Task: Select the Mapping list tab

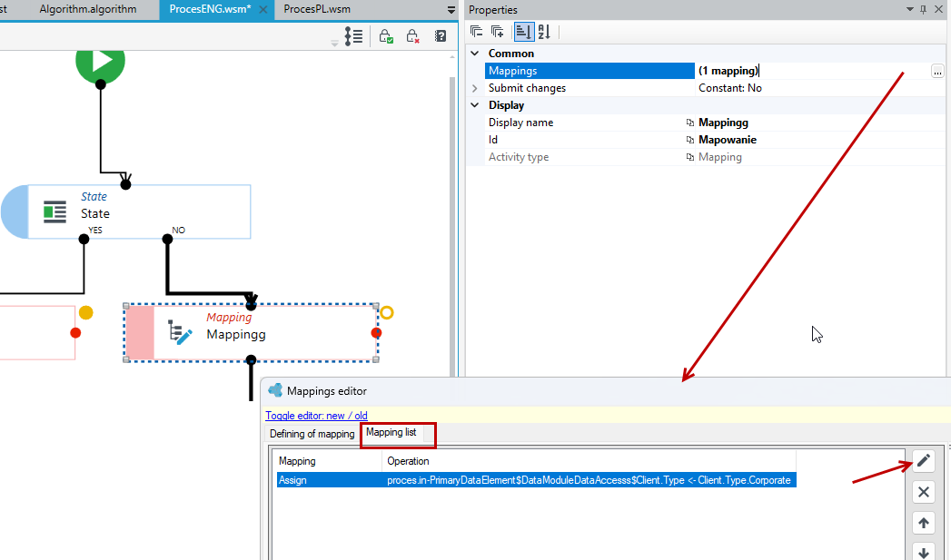Action: [x=391, y=433]
